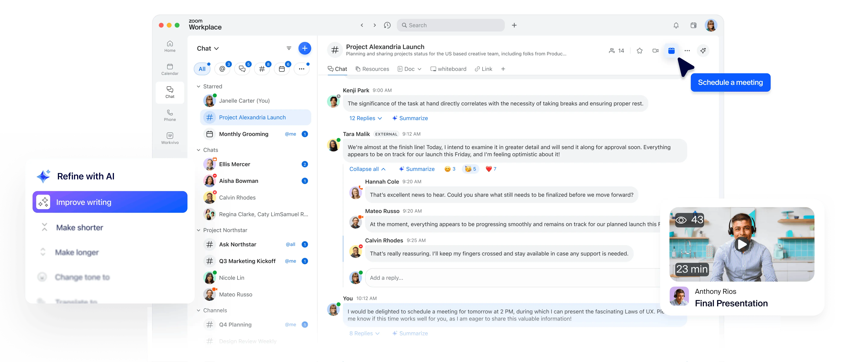Toggle the heart reaction with count 7

491,169
